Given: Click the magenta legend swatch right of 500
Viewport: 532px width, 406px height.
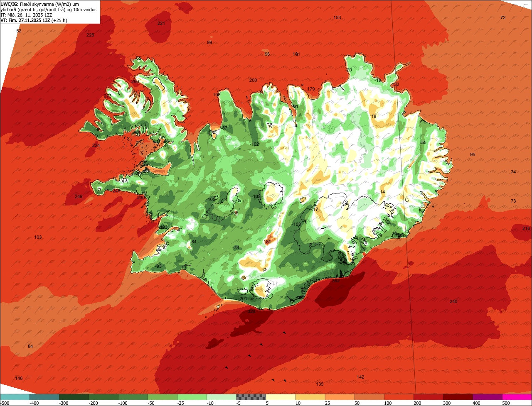Looking at the screenshot, I should tap(517, 397).
